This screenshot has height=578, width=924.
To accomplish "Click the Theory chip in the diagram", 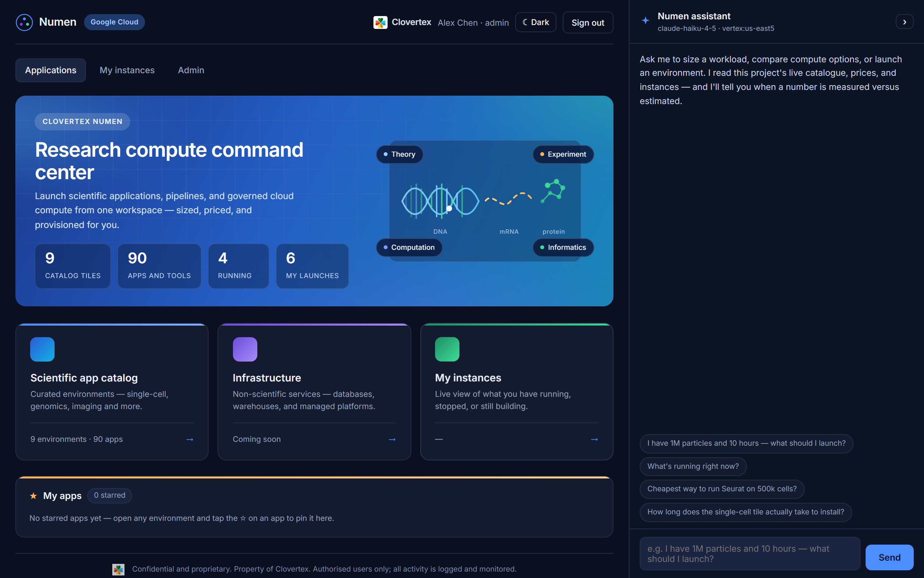I will point(399,154).
